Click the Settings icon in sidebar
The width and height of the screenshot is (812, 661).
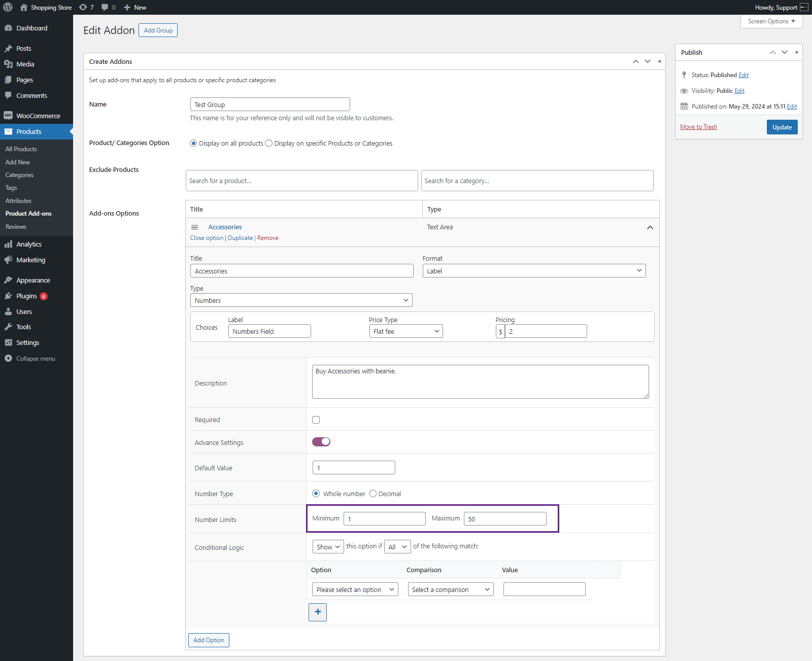point(8,342)
